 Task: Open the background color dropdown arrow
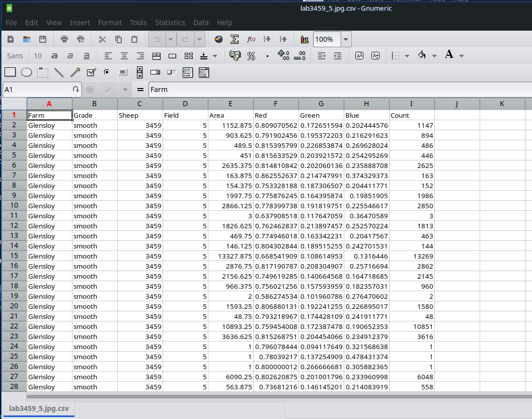(x=434, y=56)
